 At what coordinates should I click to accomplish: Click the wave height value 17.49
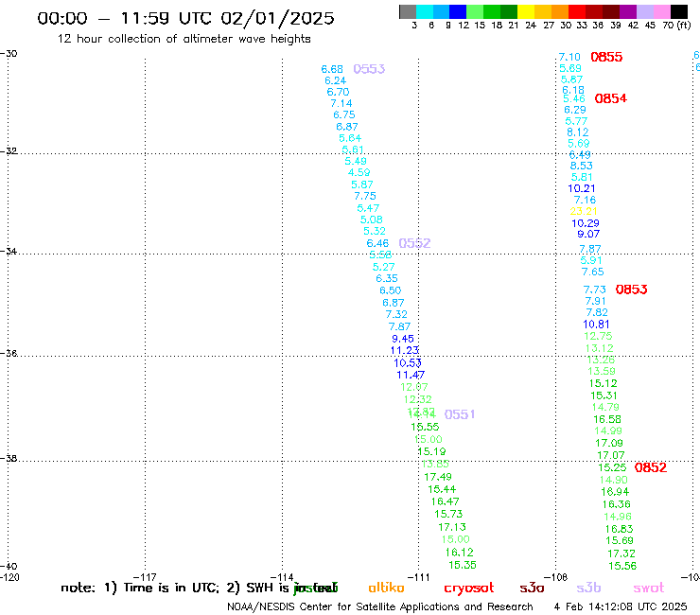[438, 477]
